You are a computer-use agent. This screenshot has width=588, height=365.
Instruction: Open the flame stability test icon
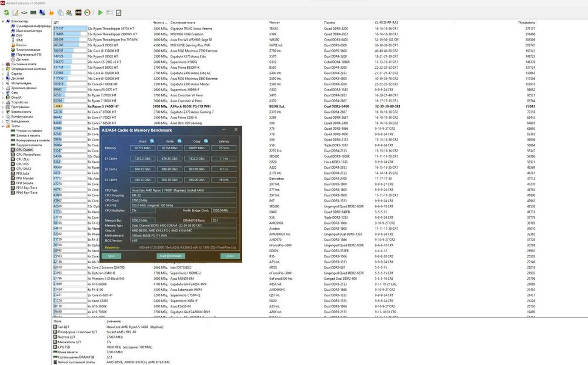point(51,13)
